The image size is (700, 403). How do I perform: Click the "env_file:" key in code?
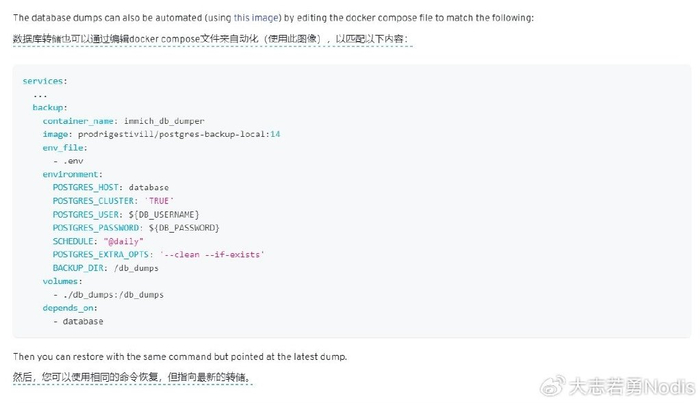click(66, 147)
